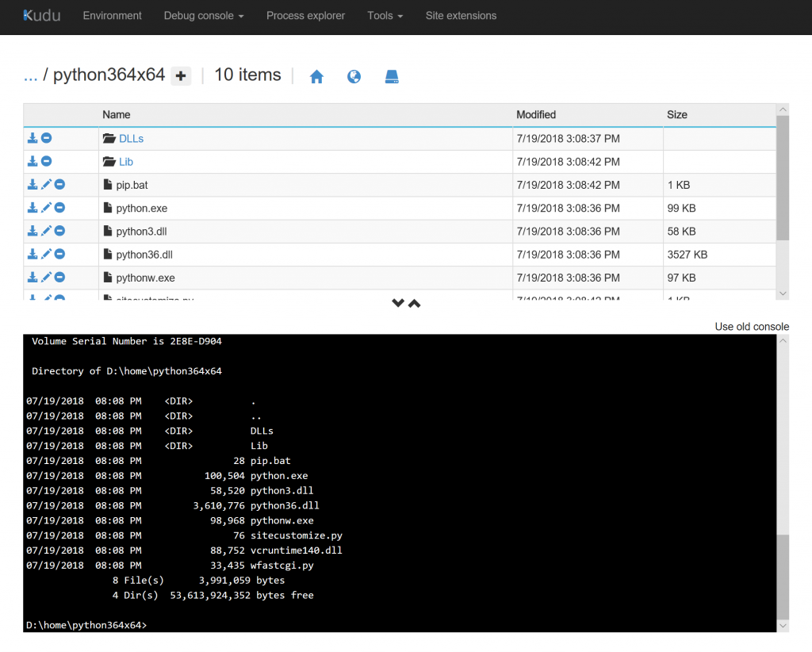Switch to Process explorer
Image resolution: width=812 pixels, height=652 pixels.
click(x=305, y=15)
